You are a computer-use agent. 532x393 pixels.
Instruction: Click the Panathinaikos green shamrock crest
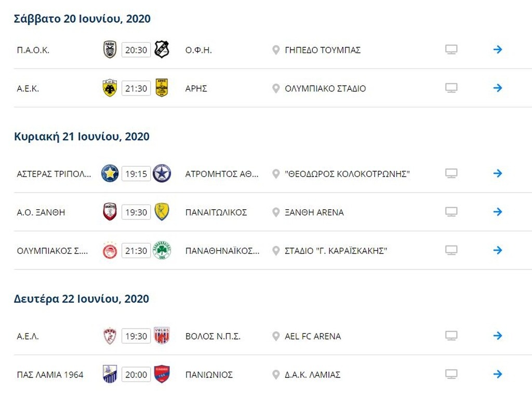[162, 251]
